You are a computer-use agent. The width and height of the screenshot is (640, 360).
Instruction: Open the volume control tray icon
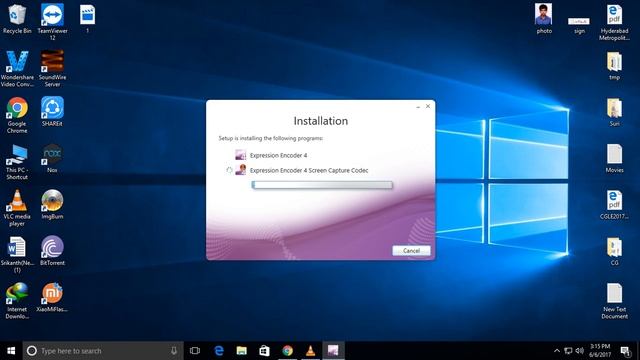pos(580,351)
